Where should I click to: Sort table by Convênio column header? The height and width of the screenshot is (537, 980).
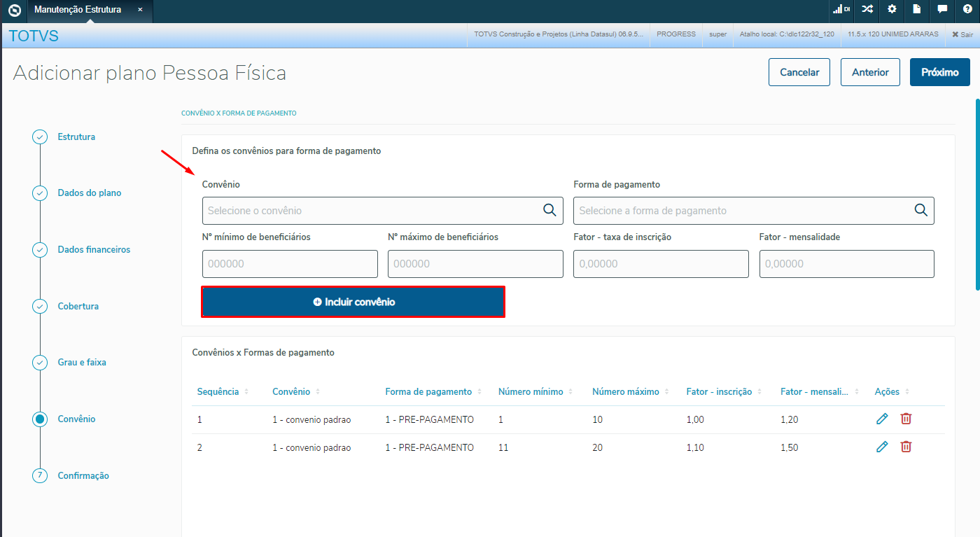pos(296,391)
